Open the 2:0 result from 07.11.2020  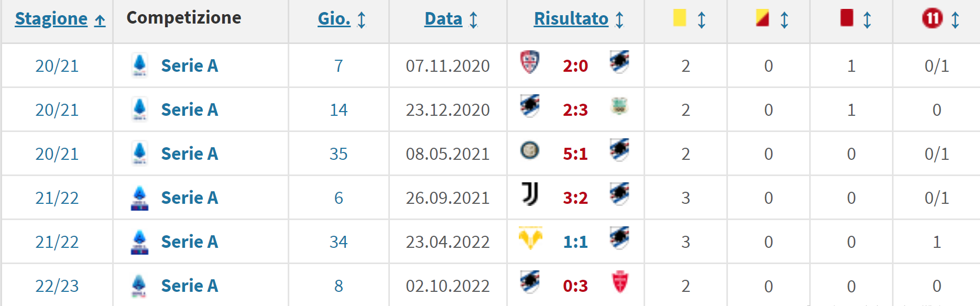tap(575, 66)
